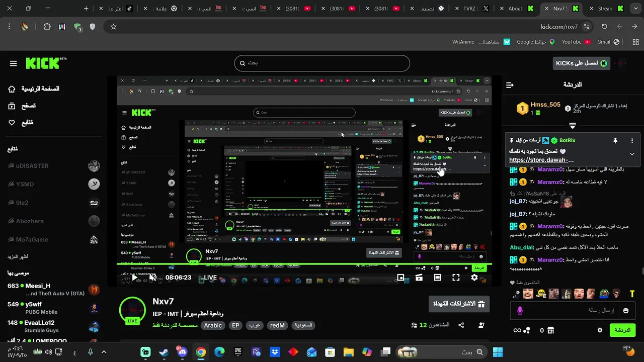
Task: Expand the gift leaderboard chevron
Action: (572, 125)
